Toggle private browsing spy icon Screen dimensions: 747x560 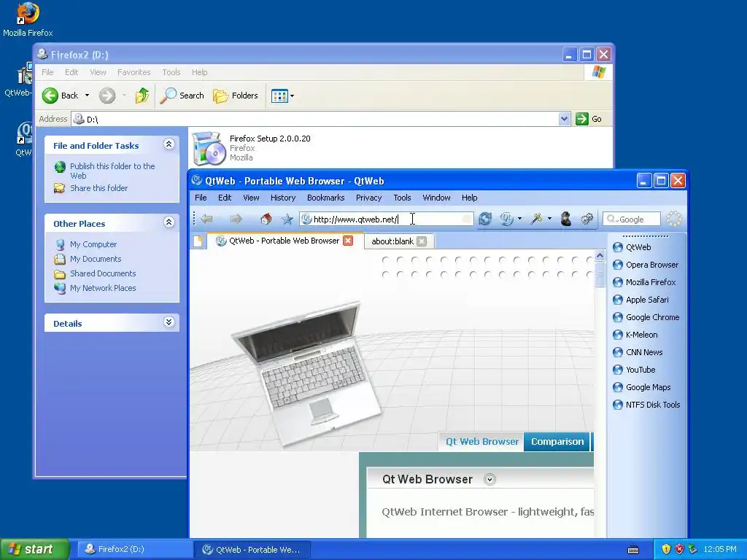click(x=566, y=219)
